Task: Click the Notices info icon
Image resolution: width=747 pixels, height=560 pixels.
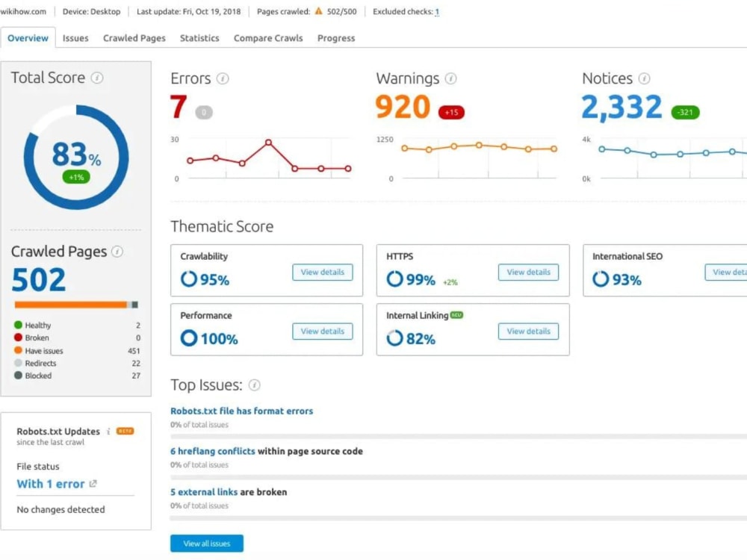Action: pos(644,78)
